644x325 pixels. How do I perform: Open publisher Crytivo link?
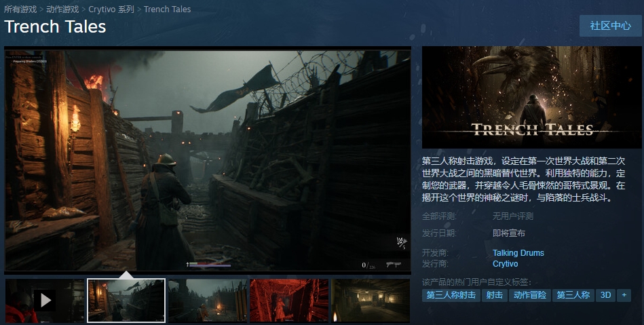coord(505,264)
